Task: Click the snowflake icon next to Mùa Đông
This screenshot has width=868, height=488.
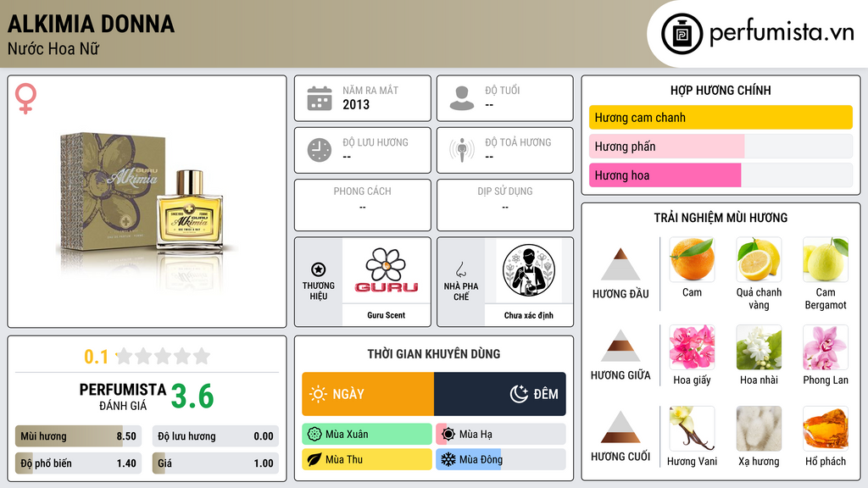Action: coord(448,459)
